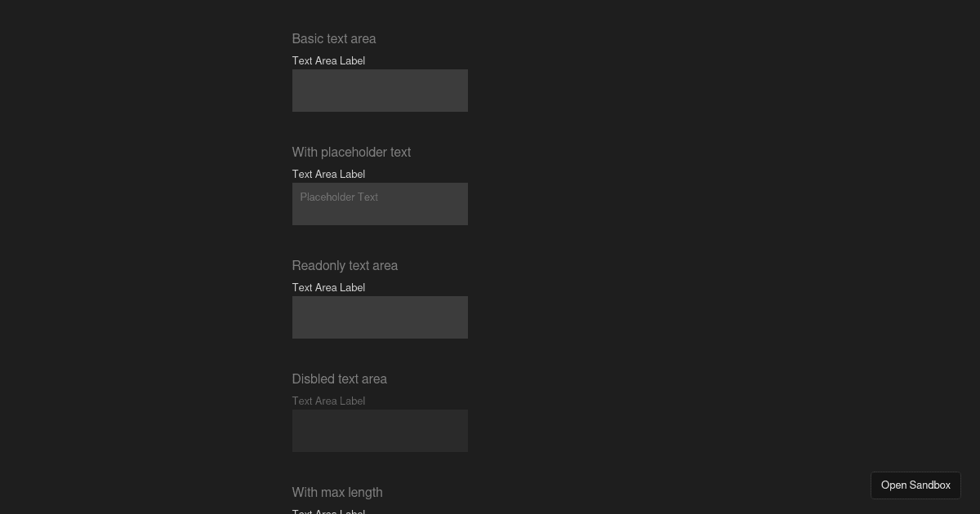This screenshot has width=980, height=514.
Task: Click the partially visible max length label
Action: 328,512
